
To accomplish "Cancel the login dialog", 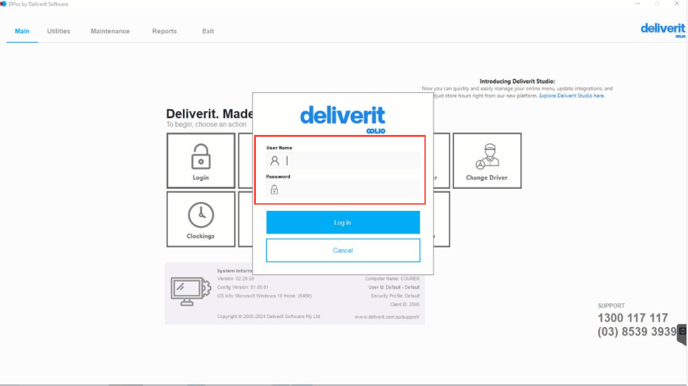I will [x=343, y=250].
